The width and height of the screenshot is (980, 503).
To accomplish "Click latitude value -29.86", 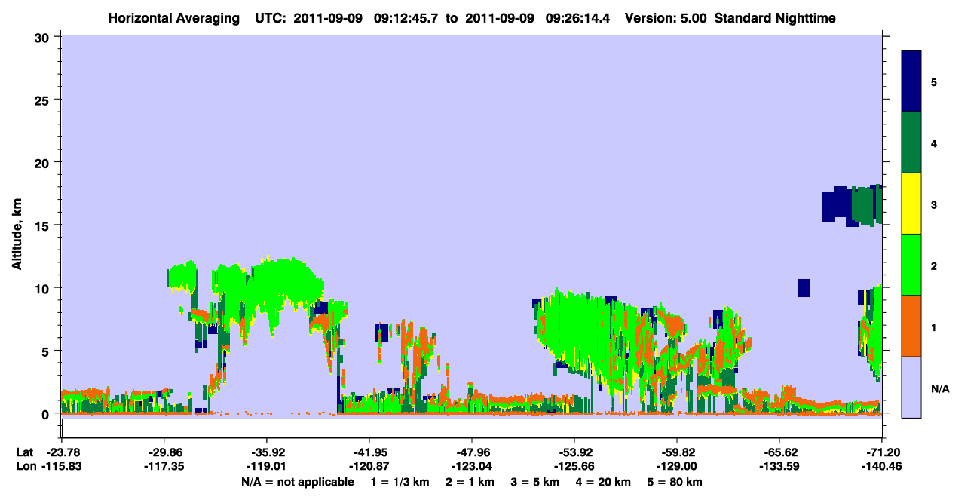I will [164, 452].
